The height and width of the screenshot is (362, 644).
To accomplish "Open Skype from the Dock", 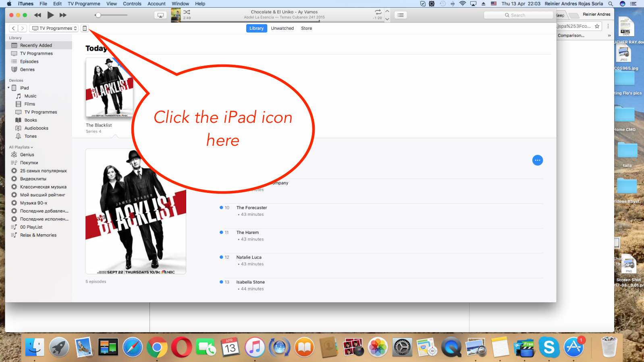I will point(549,347).
